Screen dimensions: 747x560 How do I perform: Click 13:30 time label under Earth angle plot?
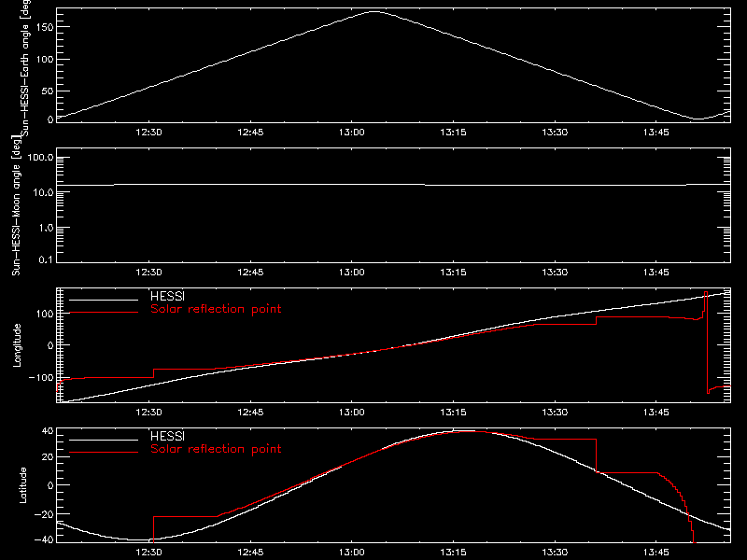coord(555,133)
